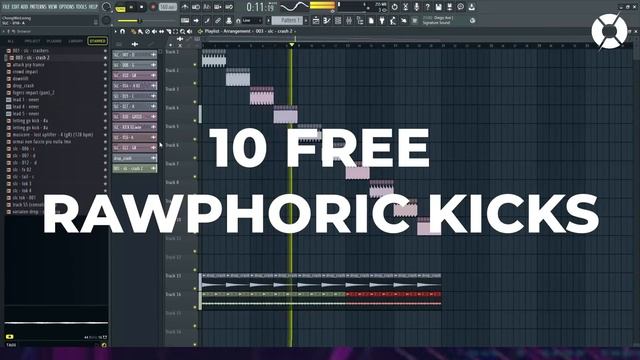Switch to the LIBRARY browser tab
This screenshot has height=360, width=640.
pos(76,41)
